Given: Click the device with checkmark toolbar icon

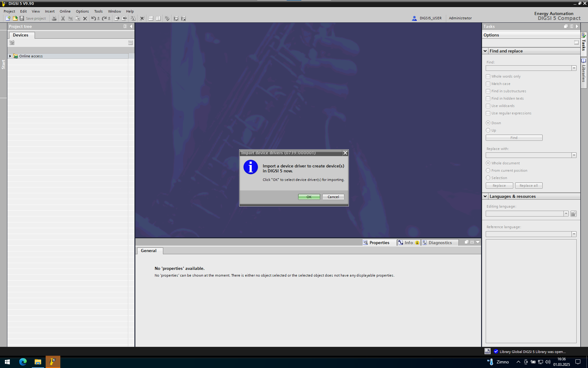Looking at the screenshot, I should pyautogui.click(x=176, y=18).
